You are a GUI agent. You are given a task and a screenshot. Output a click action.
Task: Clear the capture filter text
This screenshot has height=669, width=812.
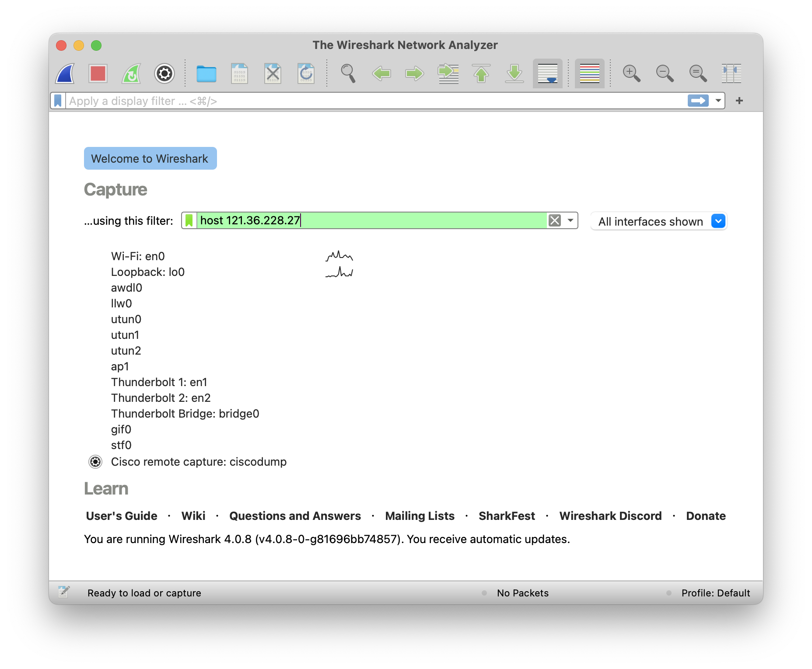coord(555,220)
